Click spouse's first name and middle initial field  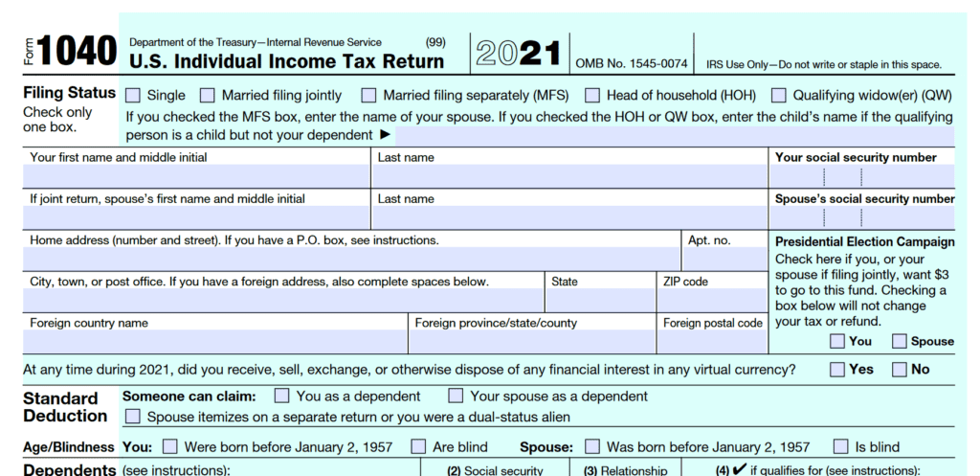point(196,217)
